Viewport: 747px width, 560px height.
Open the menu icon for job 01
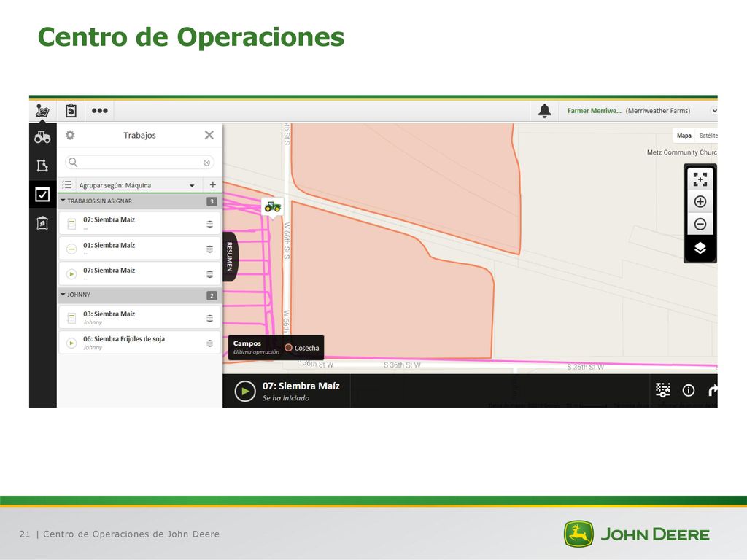click(x=209, y=249)
